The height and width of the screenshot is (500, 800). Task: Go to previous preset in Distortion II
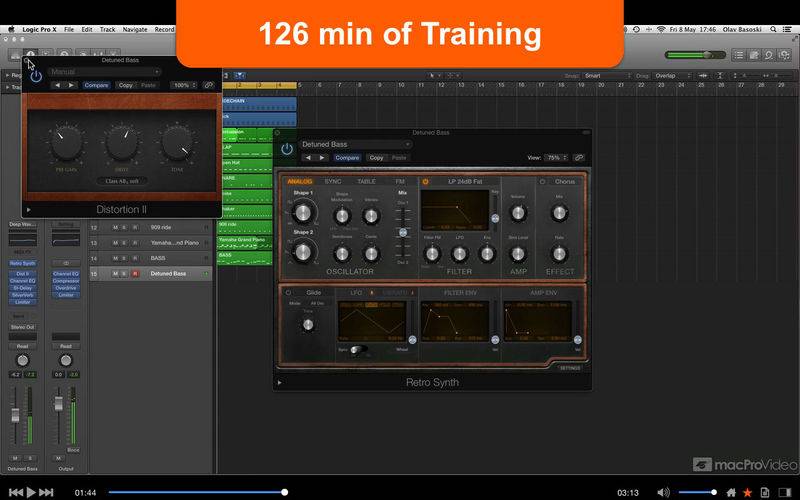click(x=57, y=85)
